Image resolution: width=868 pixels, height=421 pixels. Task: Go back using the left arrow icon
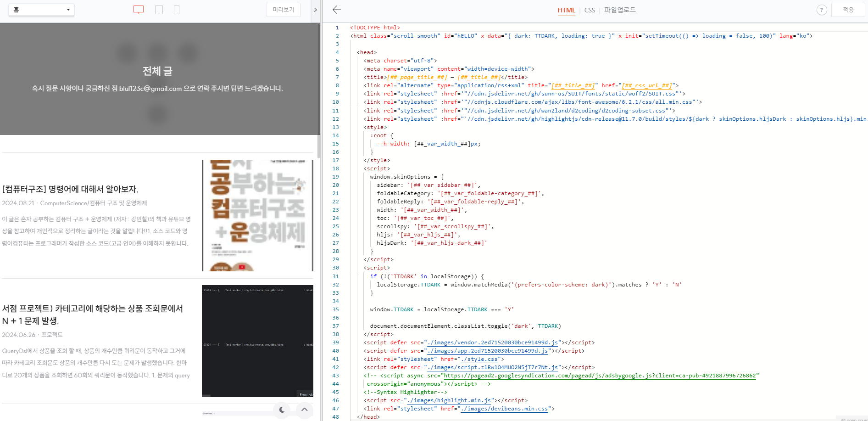337,10
